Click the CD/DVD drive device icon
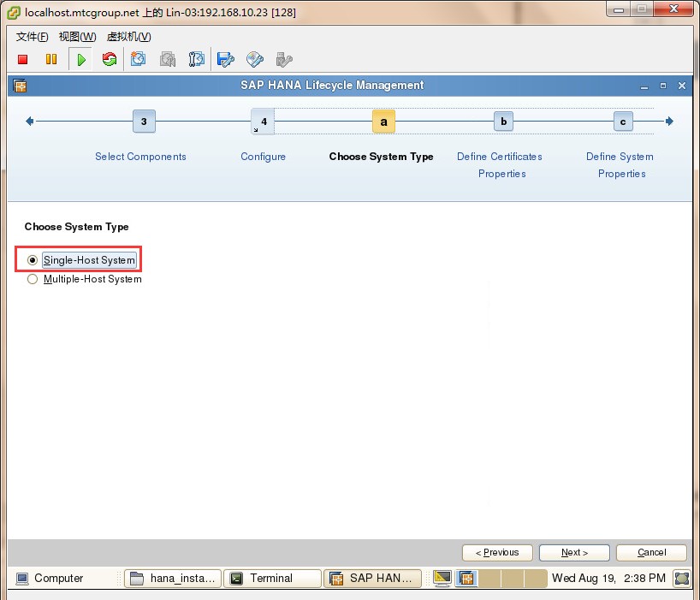This screenshot has height=600, width=700. click(x=254, y=59)
